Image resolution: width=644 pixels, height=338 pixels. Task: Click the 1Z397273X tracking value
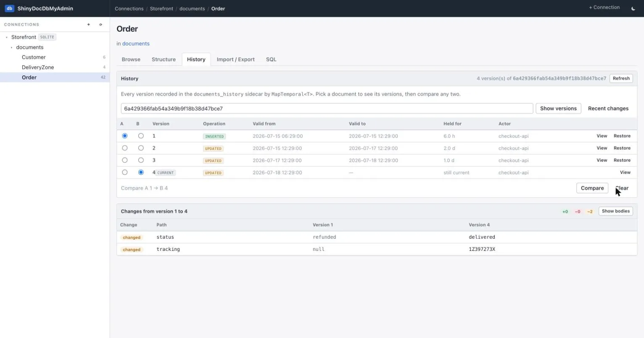(x=482, y=249)
